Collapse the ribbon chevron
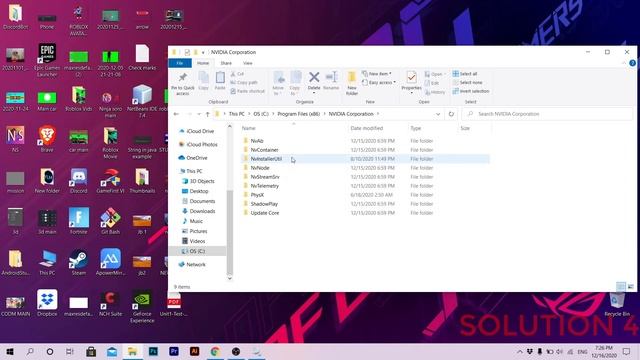640x360 pixels. click(x=624, y=63)
